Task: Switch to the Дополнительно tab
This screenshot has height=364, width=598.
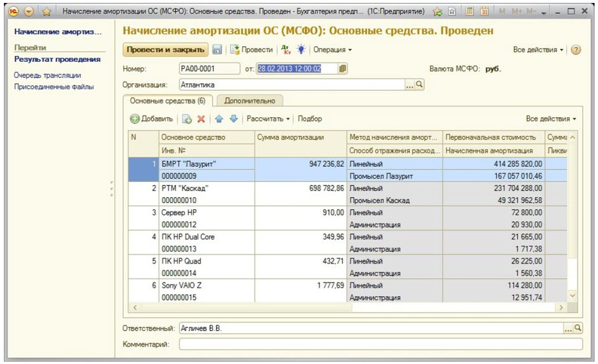Action: (x=250, y=100)
